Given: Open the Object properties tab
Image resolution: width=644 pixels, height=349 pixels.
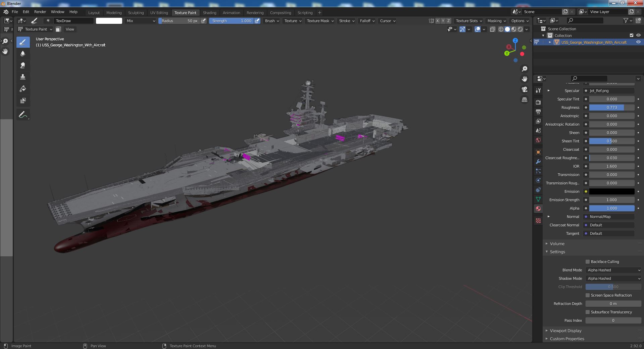Looking at the screenshot, I should point(538,152).
